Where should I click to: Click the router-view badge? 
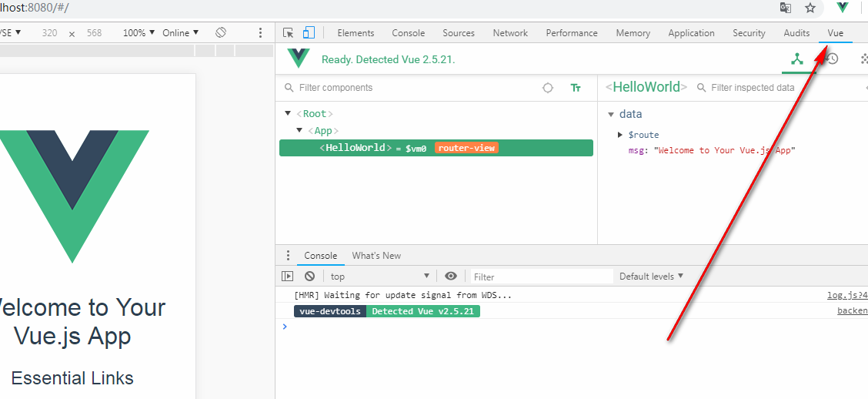(466, 148)
